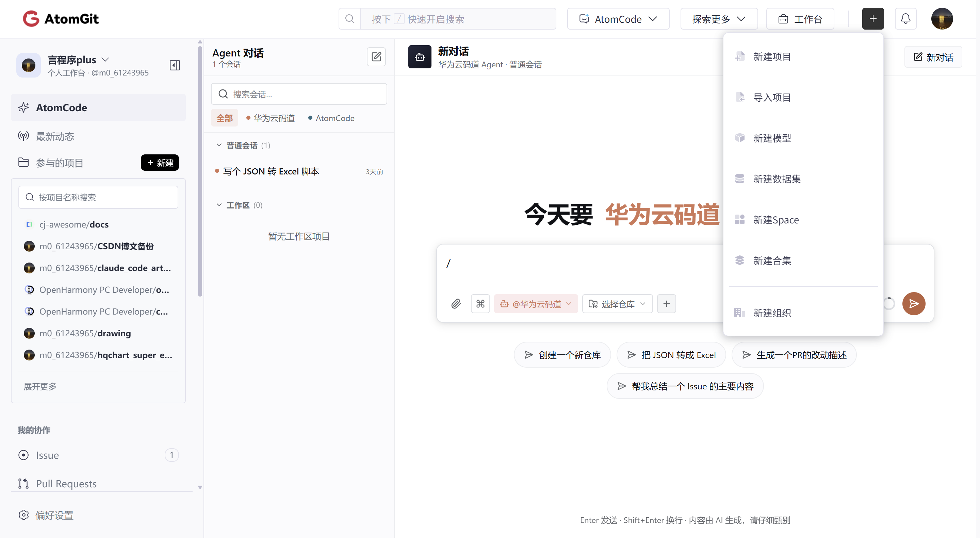Click the 帮我总结一个 Issue 的主要内容 suggestion
The height and width of the screenshot is (538, 980).
pos(685,386)
